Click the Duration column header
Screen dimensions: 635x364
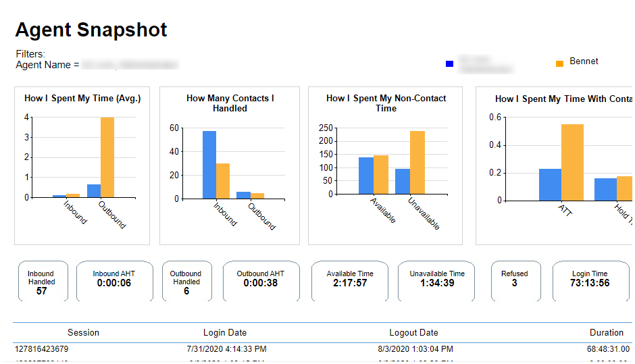[606, 333]
